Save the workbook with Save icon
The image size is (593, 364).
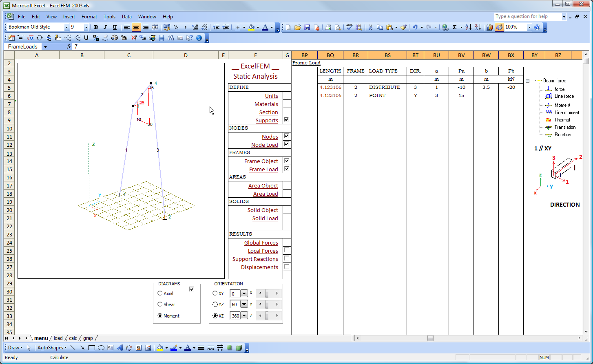[x=307, y=27]
